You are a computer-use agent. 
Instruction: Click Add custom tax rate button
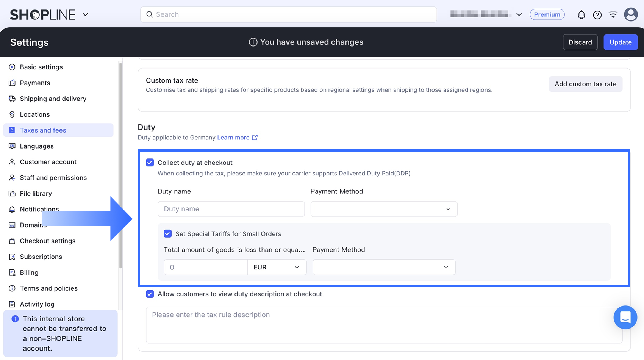(x=585, y=84)
